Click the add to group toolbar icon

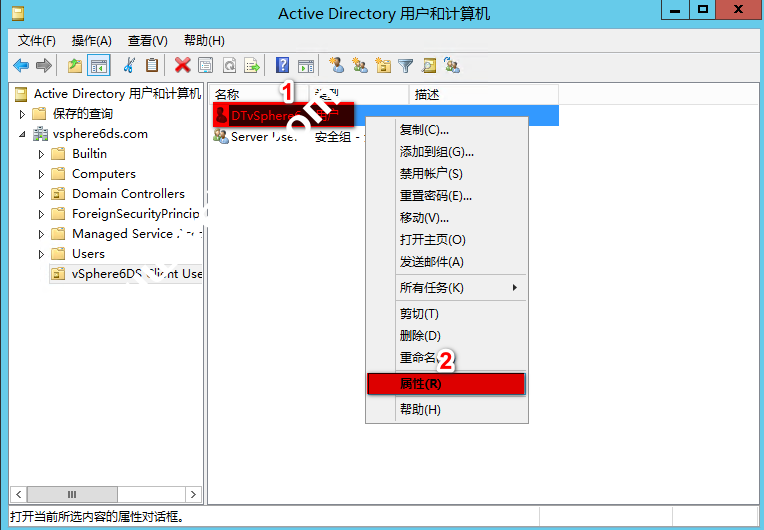pyautogui.click(x=452, y=65)
